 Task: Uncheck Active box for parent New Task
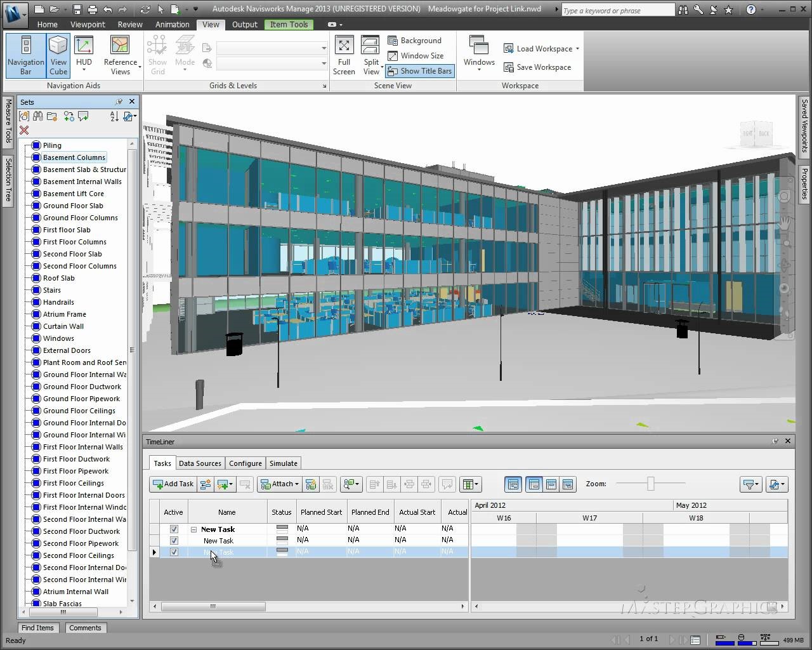[x=174, y=529]
